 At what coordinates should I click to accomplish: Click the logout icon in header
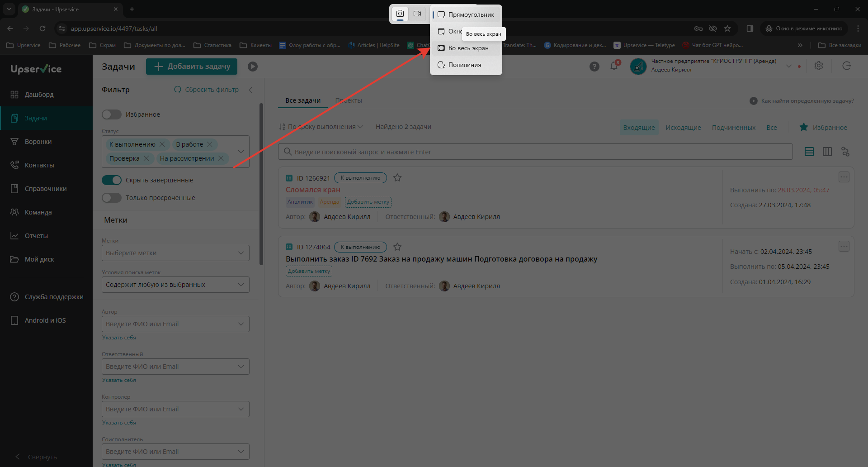(847, 66)
